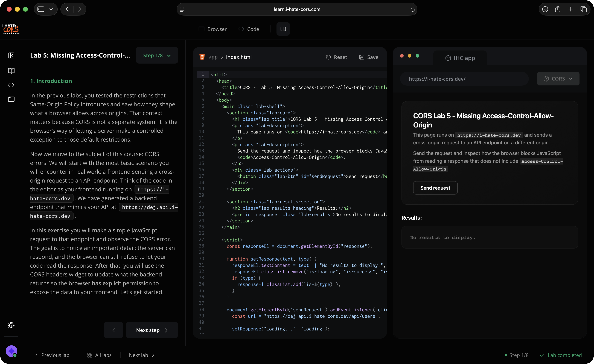The width and height of the screenshot is (594, 364).
Task: Select the code view icon in sidebar
Action: [x=11, y=85]
